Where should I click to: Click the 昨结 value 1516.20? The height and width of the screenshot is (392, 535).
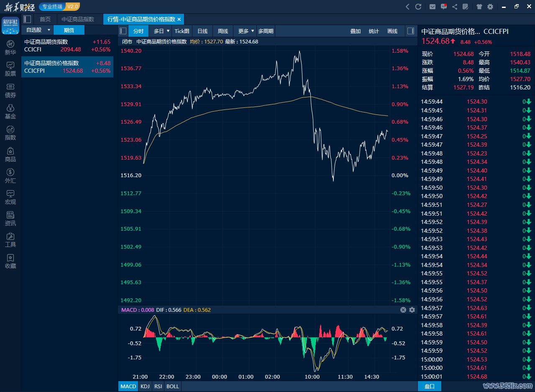(x=520, y=87)
